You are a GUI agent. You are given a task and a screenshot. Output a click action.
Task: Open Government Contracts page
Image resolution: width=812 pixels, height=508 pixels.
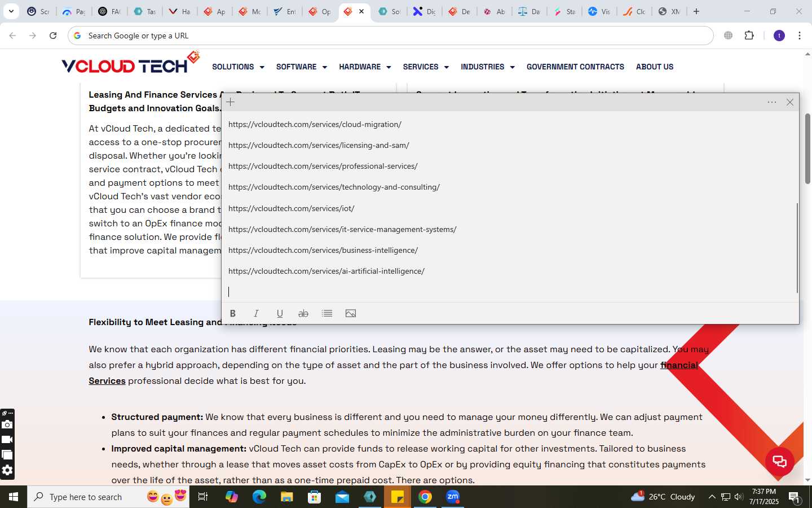(575, 67)
